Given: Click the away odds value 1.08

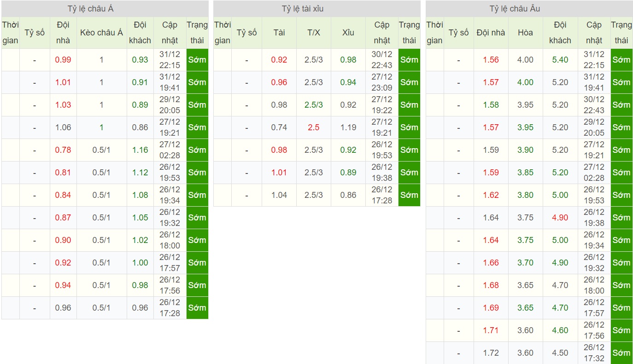Looking at the screenshot, I should (x=140, y=195).
